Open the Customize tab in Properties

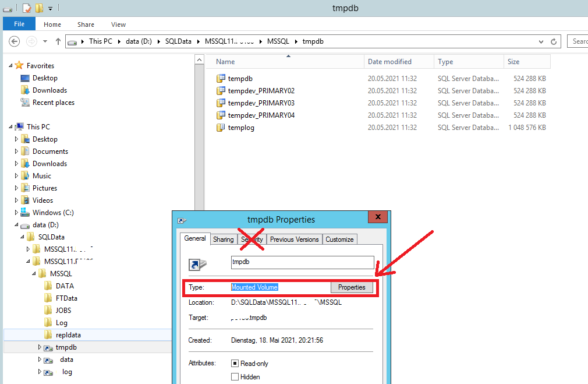[x=339, y=239]
